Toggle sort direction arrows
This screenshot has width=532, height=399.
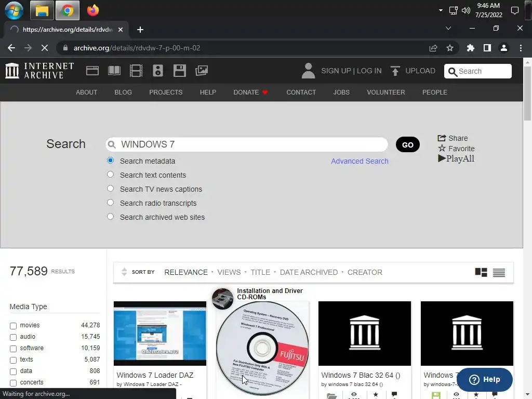[124, 272]
